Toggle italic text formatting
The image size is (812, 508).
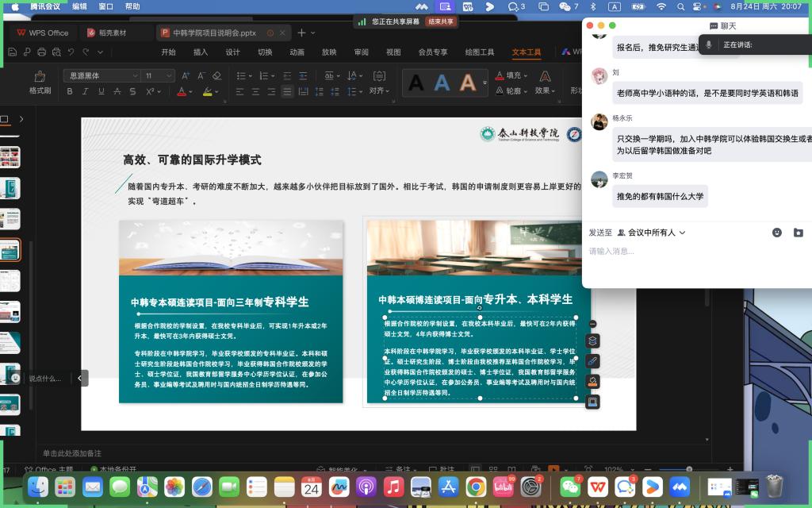(85, 91)
